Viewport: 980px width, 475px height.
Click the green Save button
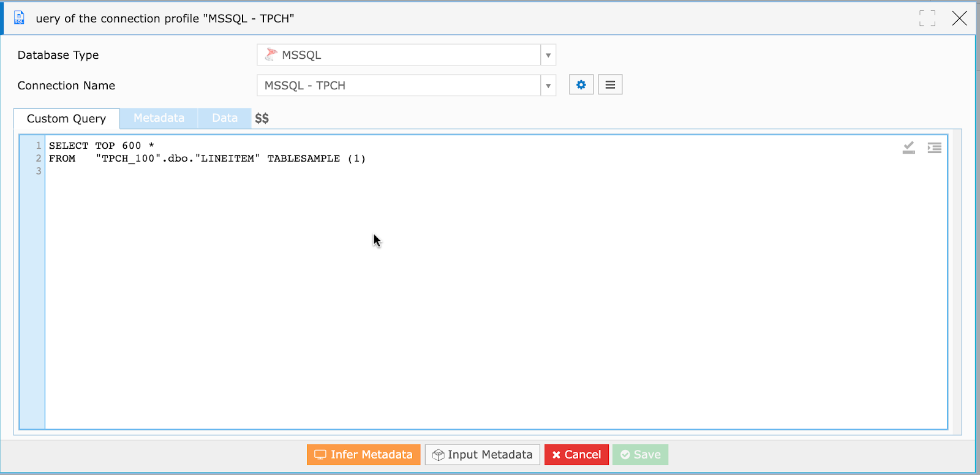641,455
